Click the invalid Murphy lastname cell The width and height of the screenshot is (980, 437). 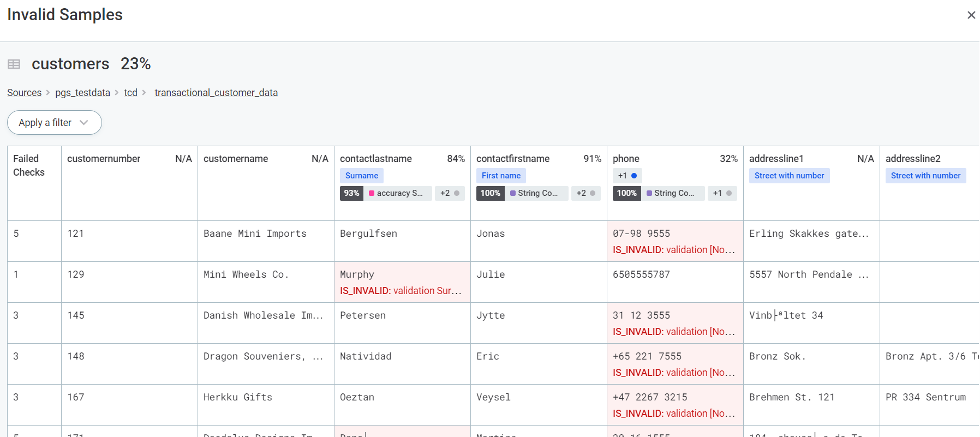click(402, 282)
